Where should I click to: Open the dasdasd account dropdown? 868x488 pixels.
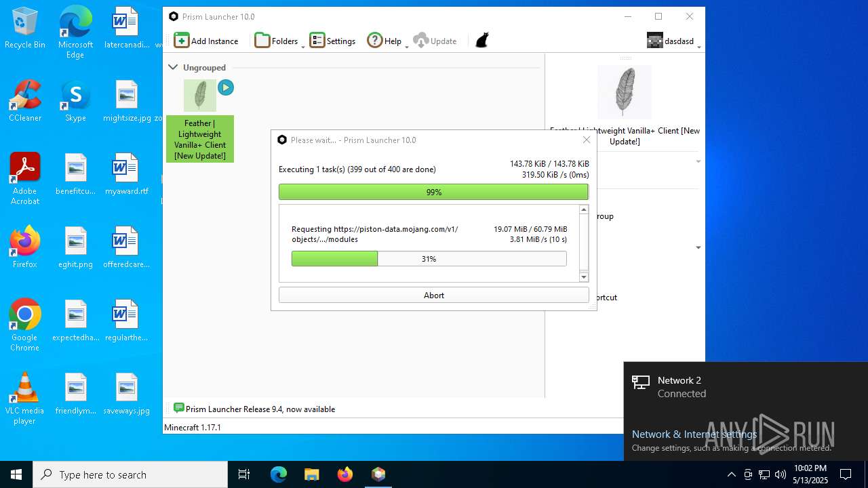pos(673,41)
